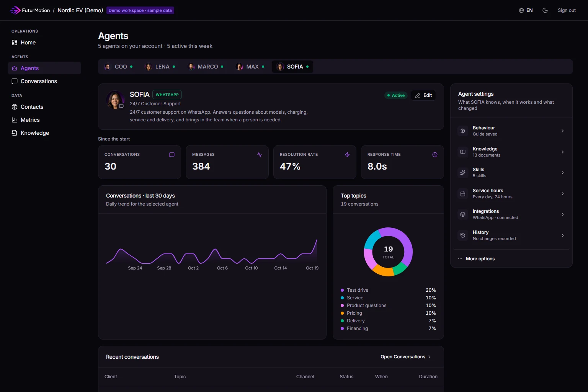This screenshot has width=588, height=392.
Task: Click the Skills sparkle icon
Action: click(x=463, y=173)
